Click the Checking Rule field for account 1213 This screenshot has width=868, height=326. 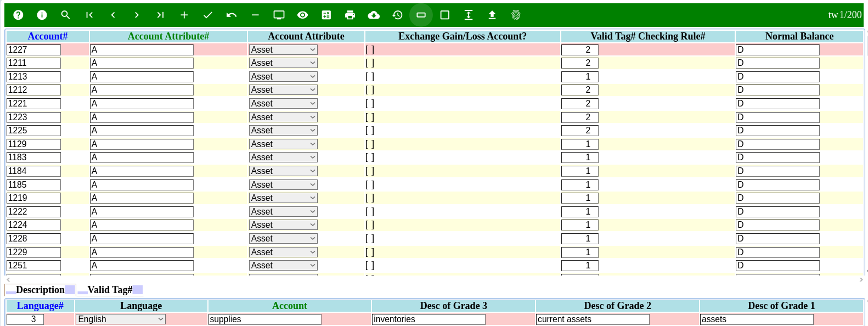580,77
